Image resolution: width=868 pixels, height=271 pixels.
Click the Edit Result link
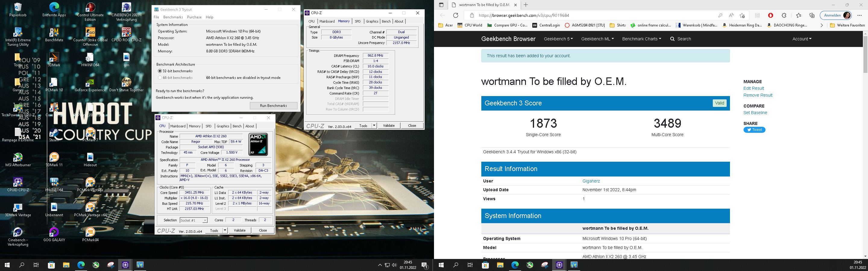[x=753, y=88]
